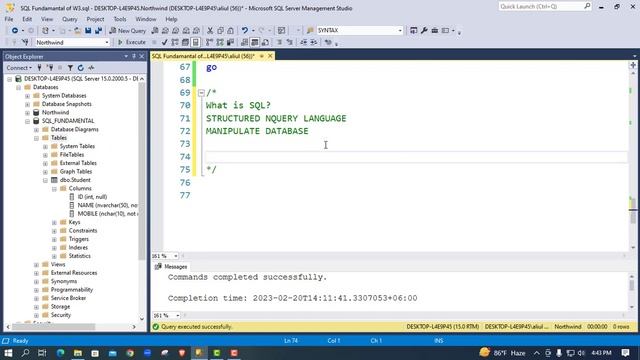Click the taskbar search icon

[25, 353]
